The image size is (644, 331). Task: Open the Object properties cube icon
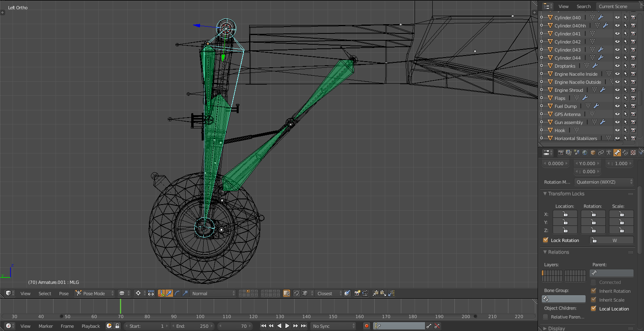click(593, 153)
